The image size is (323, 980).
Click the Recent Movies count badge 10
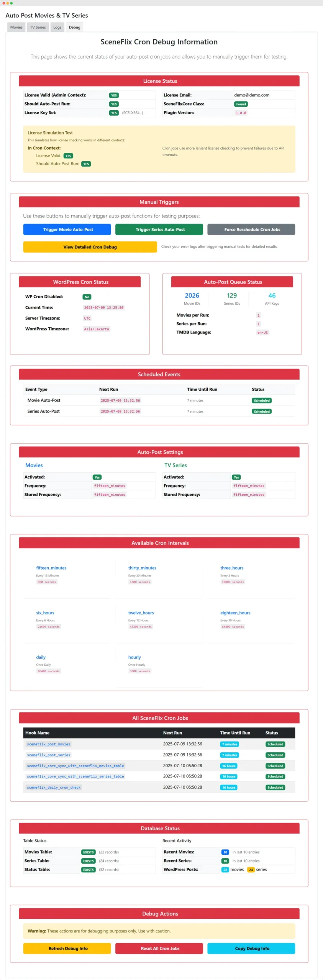[x=225, y=852]
